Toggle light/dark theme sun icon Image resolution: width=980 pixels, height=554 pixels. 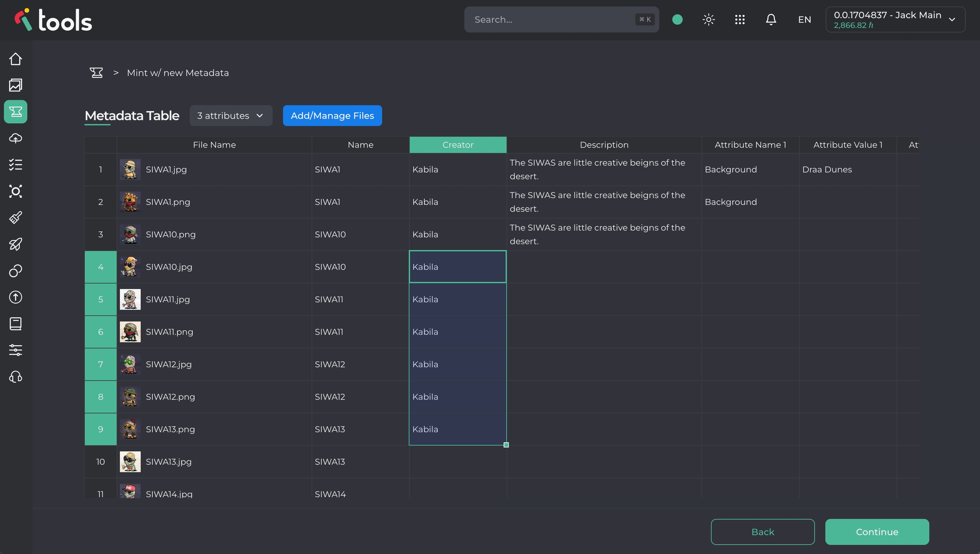(708, 20)
